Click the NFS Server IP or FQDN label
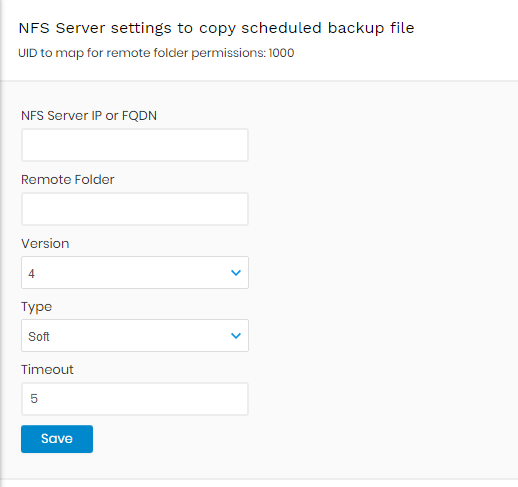This screenshot has width=518, height=487. [x=89, y=116]
